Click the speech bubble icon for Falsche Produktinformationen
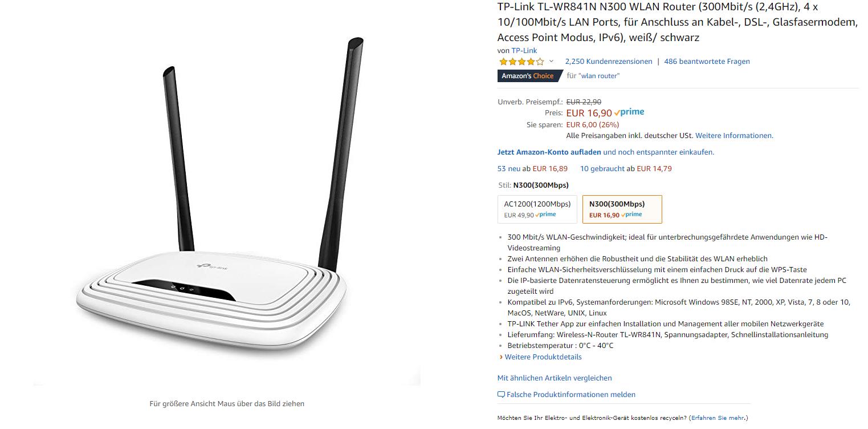The height and width of the screenshot is (429, 868). tap(501, 395)
